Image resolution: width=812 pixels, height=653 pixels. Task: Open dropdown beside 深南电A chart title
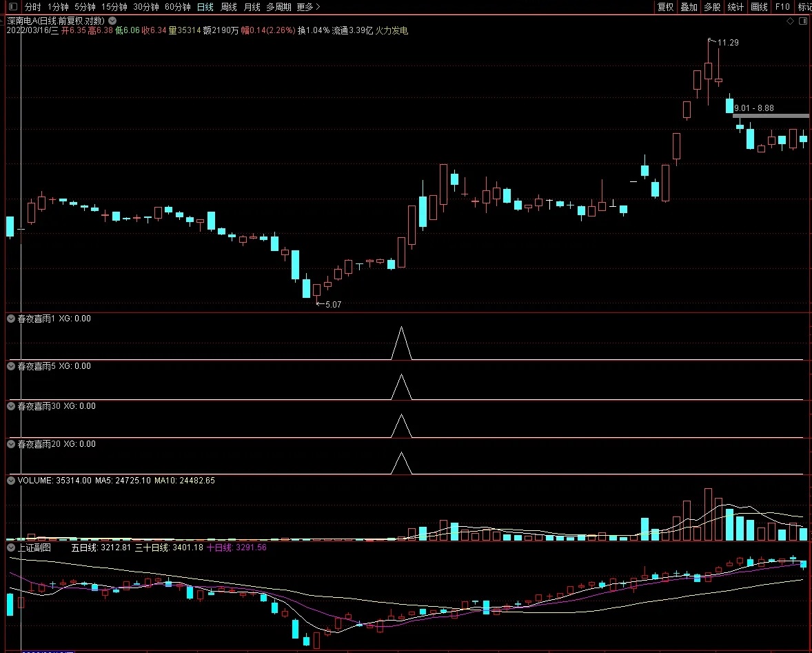112,21
